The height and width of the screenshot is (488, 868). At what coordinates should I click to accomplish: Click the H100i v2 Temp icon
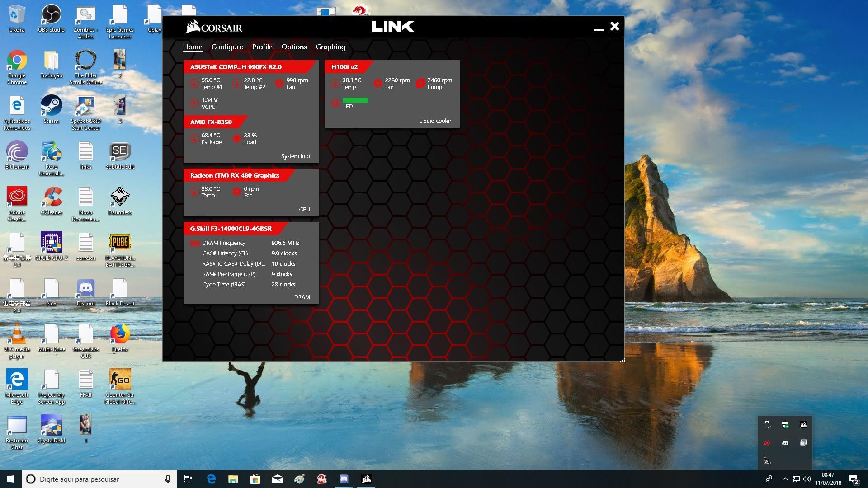pyautogui.click(x=335, y=84)
